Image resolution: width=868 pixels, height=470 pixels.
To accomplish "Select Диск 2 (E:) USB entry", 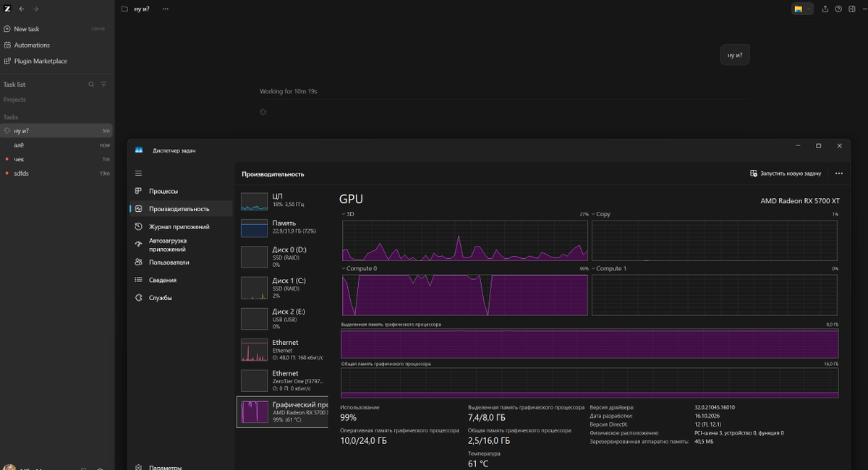I will coord(282,319).
